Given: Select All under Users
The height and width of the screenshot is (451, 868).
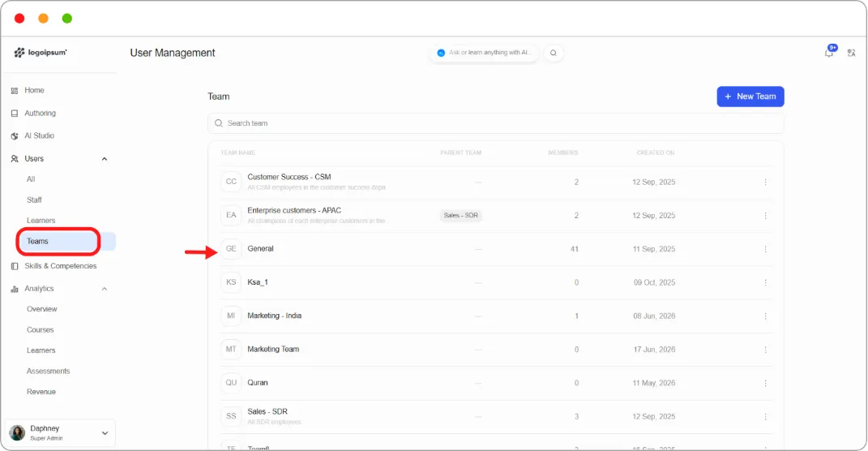Looking at the screenshot, I should tap(31, 179).
